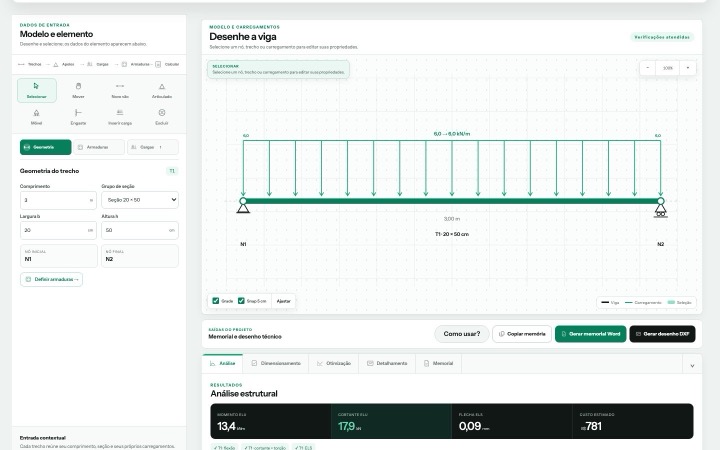Screen dimensions: 720x450
Task: Click the Verificações atendidas badge
Action: [662, 37]
